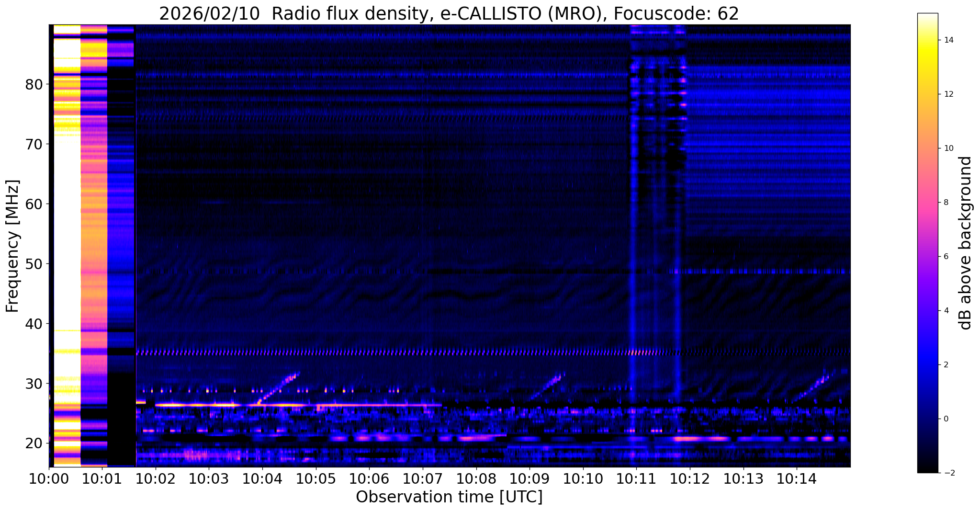Click the 10:06 time tick label
980x511 pixels.
[369, 478]
